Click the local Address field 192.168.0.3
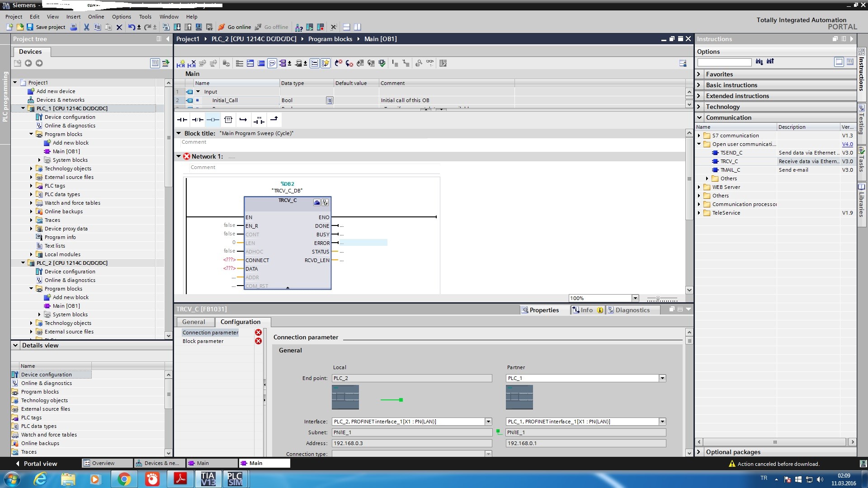Image resolution: width=868 pixels, height=488 pixels. click(x=412, y=443)
